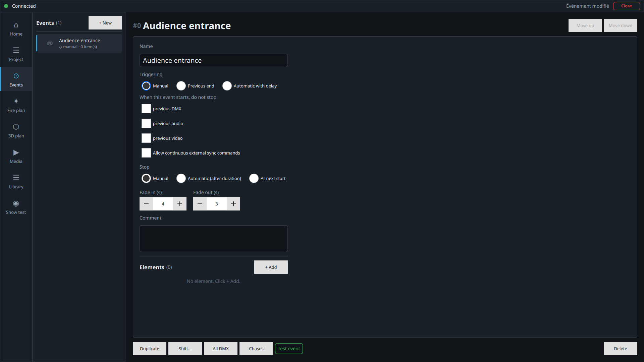The image size is (644, 362).
Task: Click the All DMX button
Action: pyautogui.click(x=221, y=349)
